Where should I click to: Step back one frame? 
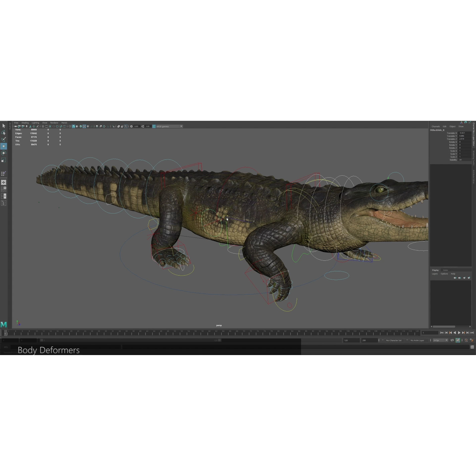[x=446, y=333]
